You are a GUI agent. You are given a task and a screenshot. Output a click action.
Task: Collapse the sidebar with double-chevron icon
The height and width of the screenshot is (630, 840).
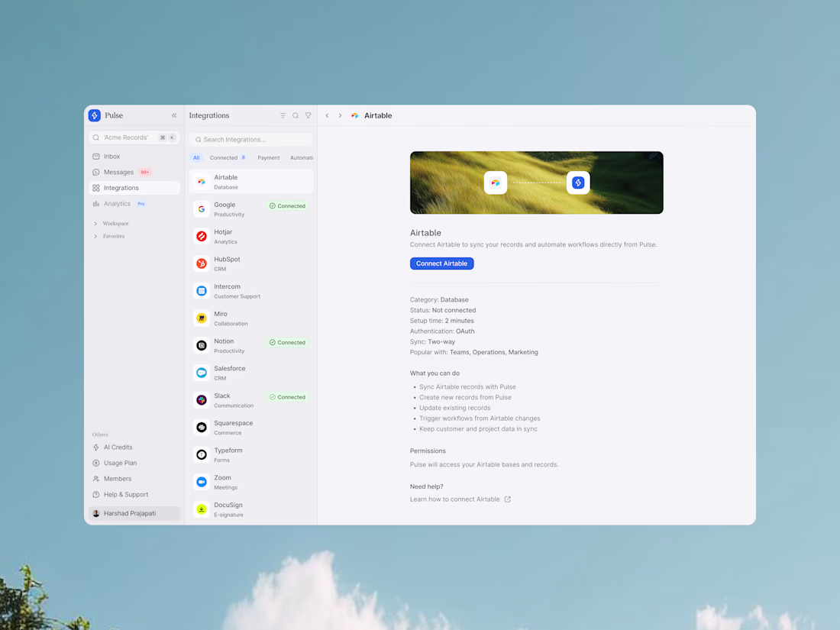[174, 116]
